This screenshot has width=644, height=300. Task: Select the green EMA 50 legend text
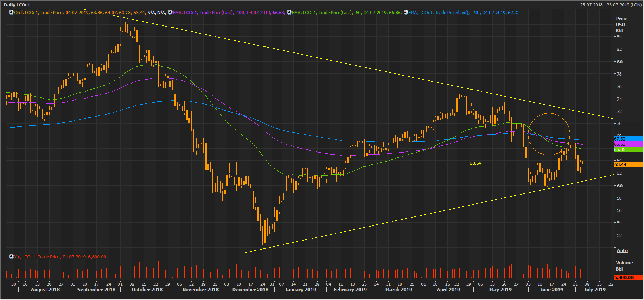point(347,13)
